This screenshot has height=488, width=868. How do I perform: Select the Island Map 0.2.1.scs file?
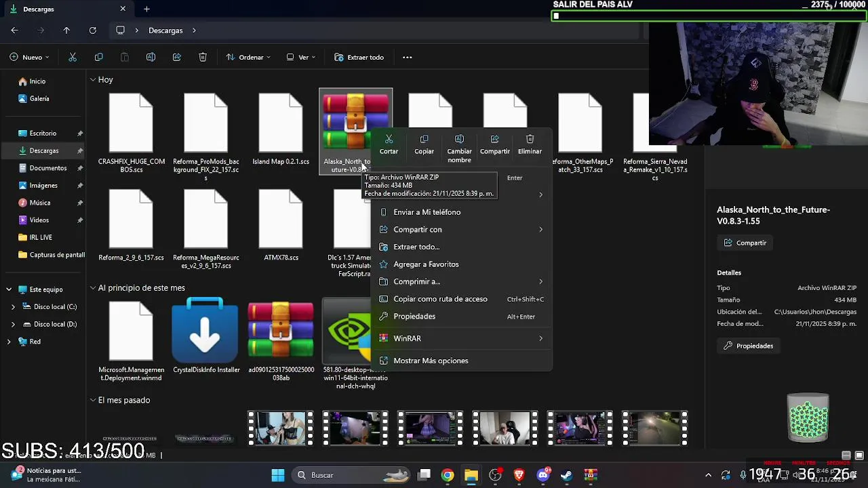[x=281, y=129]
